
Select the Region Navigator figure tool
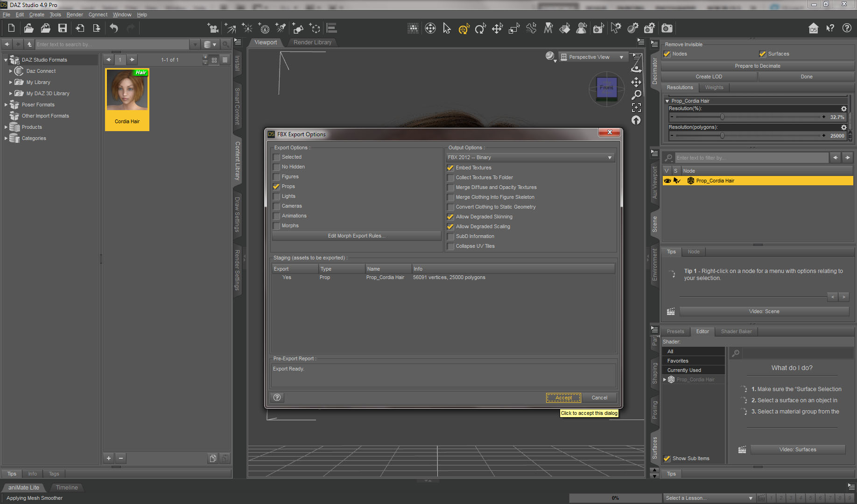[582, 28]
